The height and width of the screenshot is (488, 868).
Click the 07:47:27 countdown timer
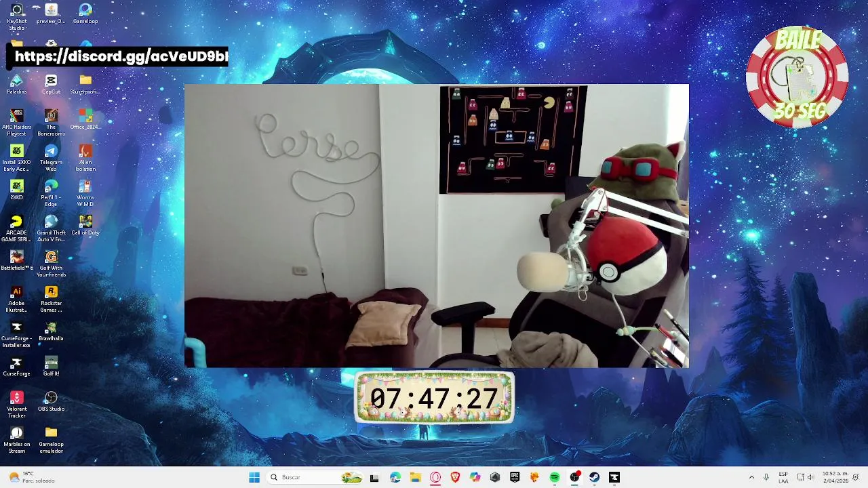coord(434,397)
